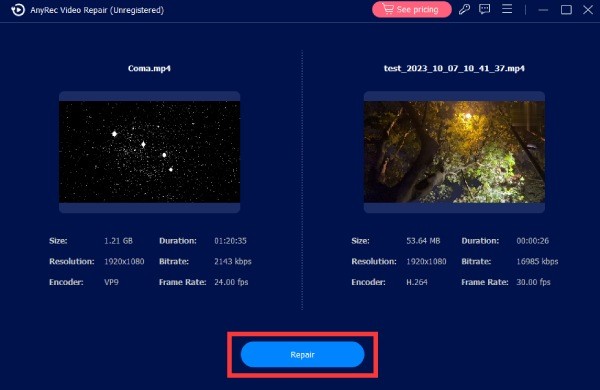Click the 00:00:26 duration value
Viewport: 600px width, 390px height.
(533, 241)
